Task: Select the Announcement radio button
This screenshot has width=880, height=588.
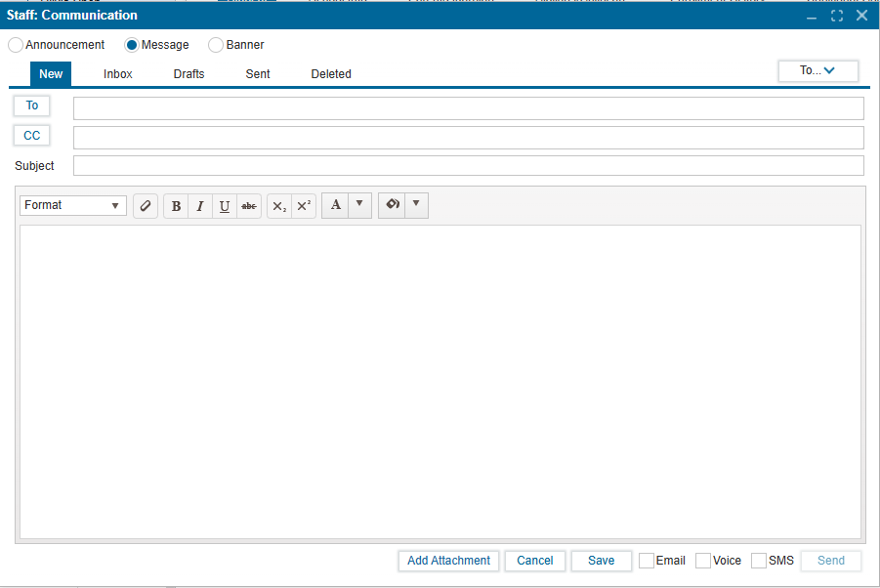Action: tap(16, 45)
